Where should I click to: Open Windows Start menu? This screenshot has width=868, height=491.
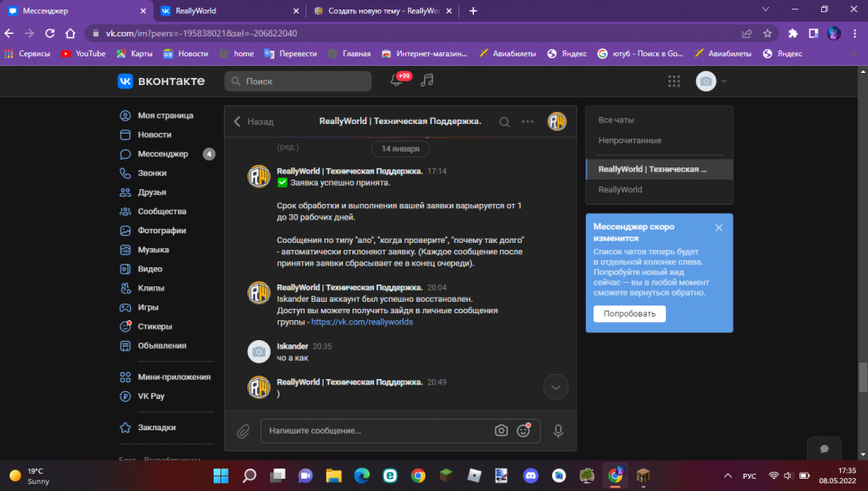tap(220, 475)
